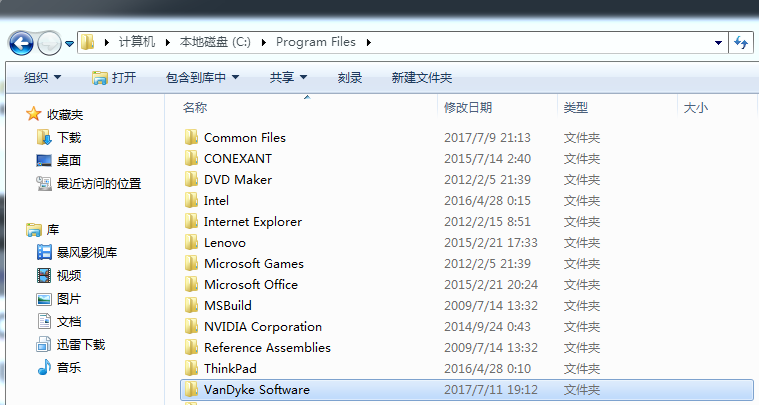The width and height of the screenshot is (759, 405).
Task: Click the 新建文件夹 button
Action: [x=422, y=77]
